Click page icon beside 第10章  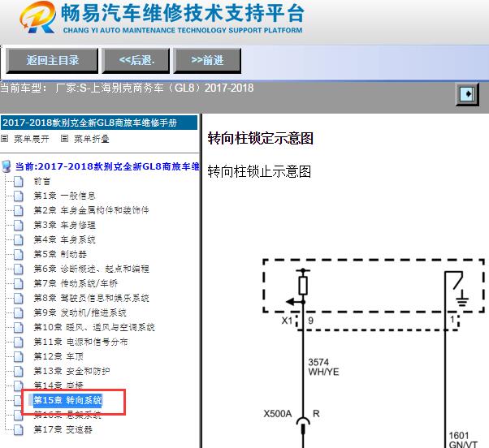pyautogui.click(x=19, y=327)
